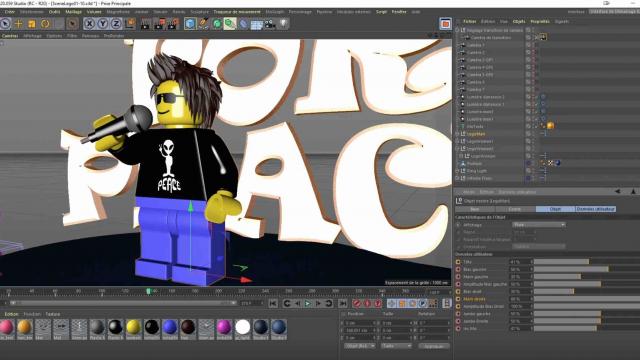Click the orange texture tag sphere
The width and height of the screenshot is (640, 360).
click(x=550, y=126)
